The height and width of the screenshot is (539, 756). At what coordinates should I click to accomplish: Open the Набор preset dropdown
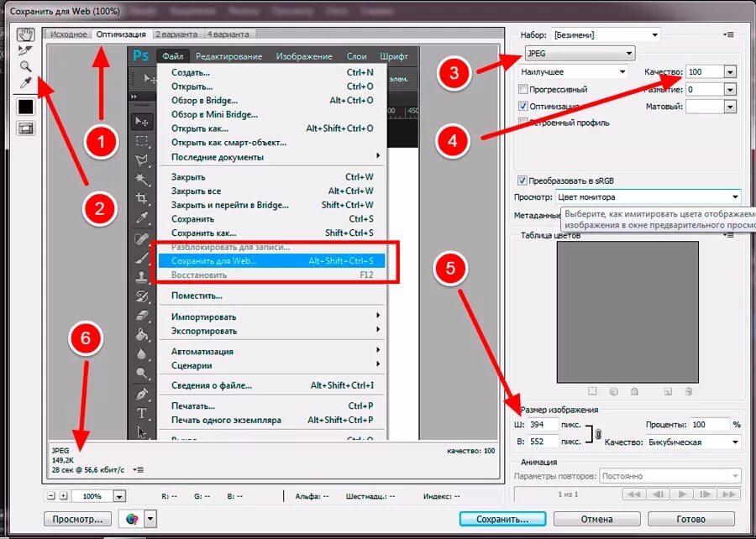tap(606, 34)
